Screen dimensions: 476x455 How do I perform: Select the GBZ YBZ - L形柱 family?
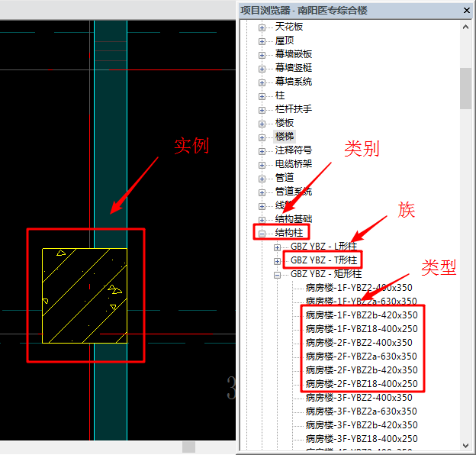(323, 247)
